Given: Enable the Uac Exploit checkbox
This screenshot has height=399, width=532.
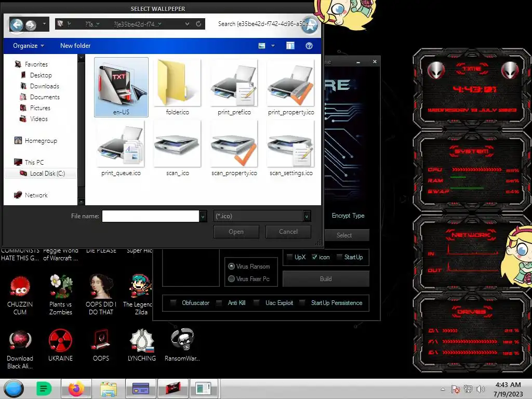Looking at the screenshot, I should point(257,303).
